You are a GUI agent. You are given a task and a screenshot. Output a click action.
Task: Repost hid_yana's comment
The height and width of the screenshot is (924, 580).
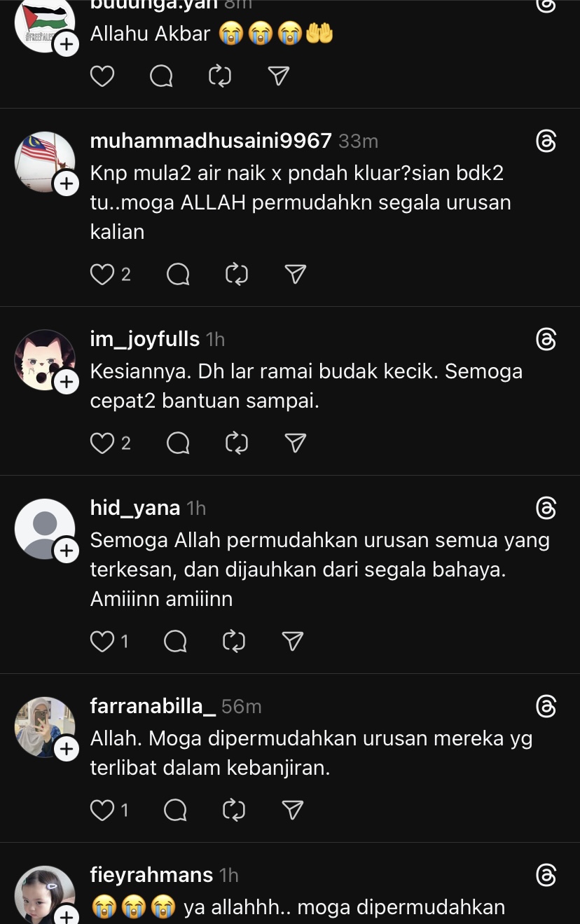point(234,641)
